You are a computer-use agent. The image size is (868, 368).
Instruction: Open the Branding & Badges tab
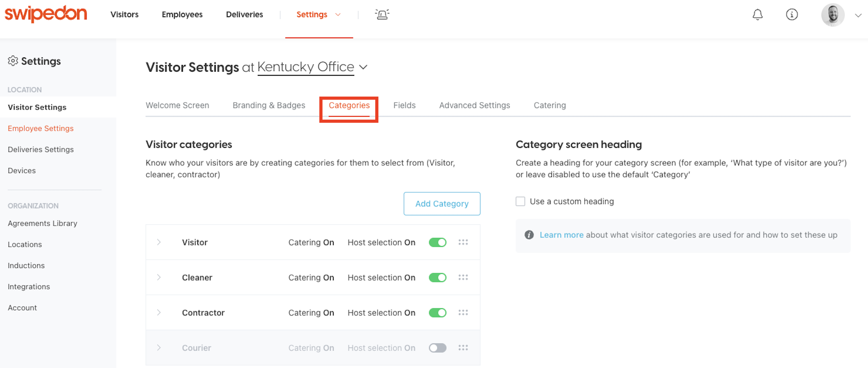[268, 105]
